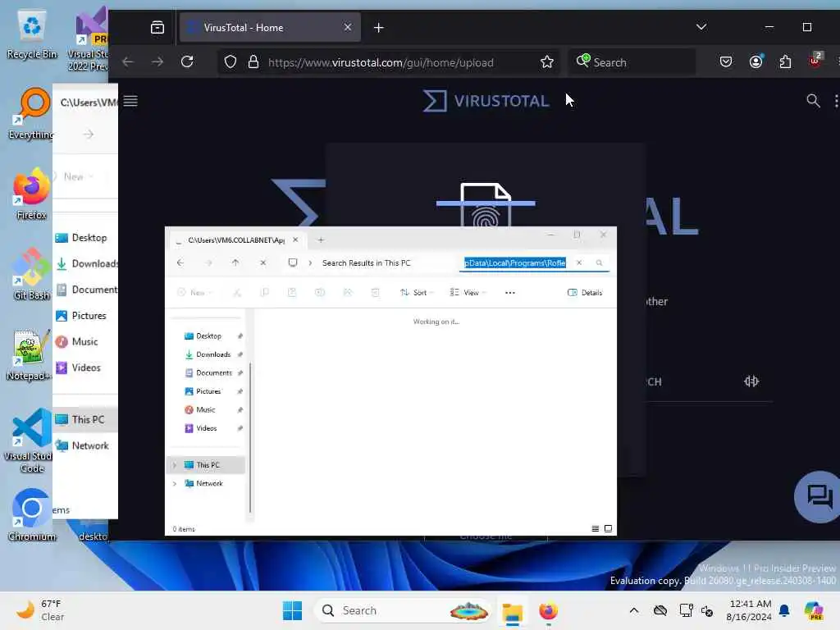Click the magnifier icon in Explorer search box

click(x=599, y=262)
